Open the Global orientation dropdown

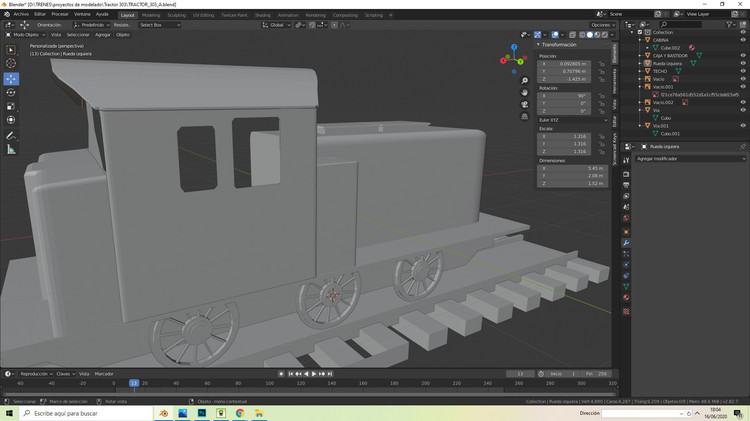point(276,25)
